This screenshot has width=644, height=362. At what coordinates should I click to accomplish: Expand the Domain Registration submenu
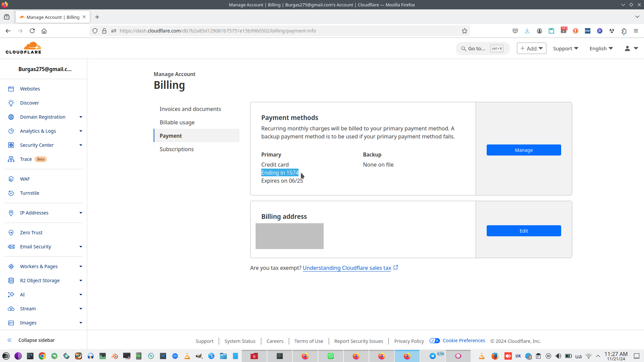coord(81,117)
